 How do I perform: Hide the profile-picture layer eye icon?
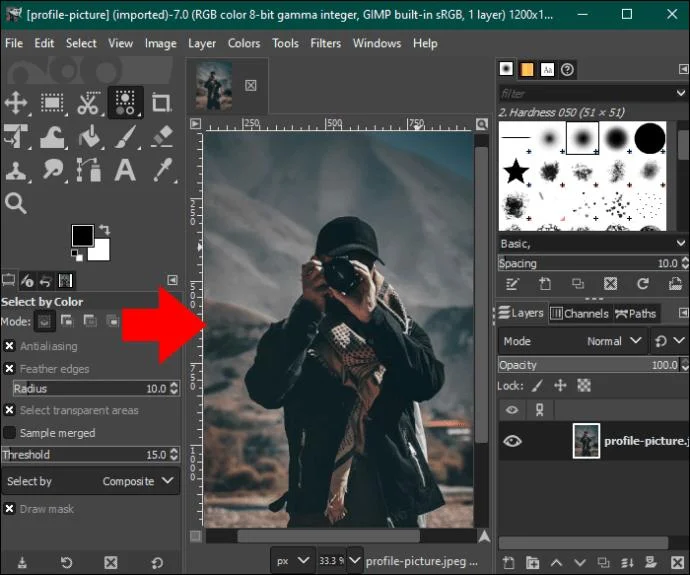[x=512, y=441]
